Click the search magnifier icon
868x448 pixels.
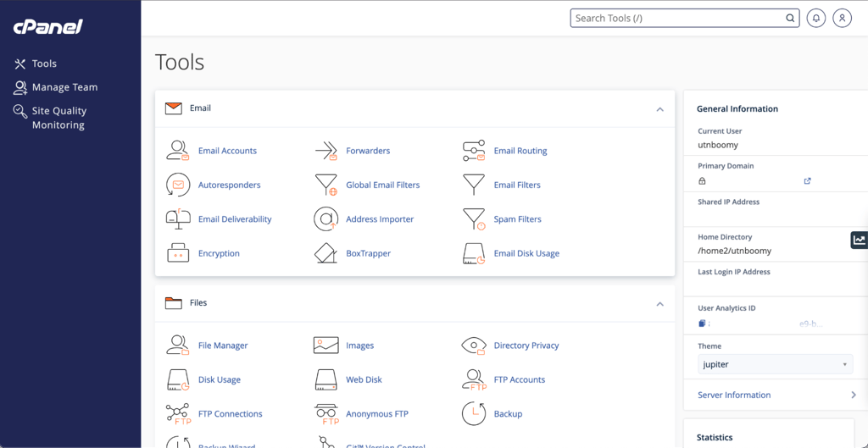[790, 19]
